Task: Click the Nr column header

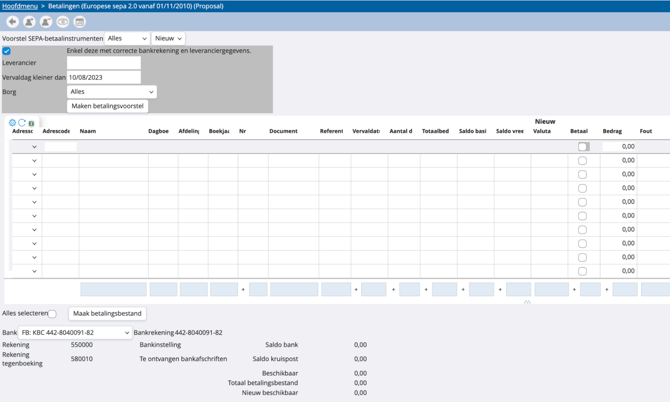Action: (242, 131)
